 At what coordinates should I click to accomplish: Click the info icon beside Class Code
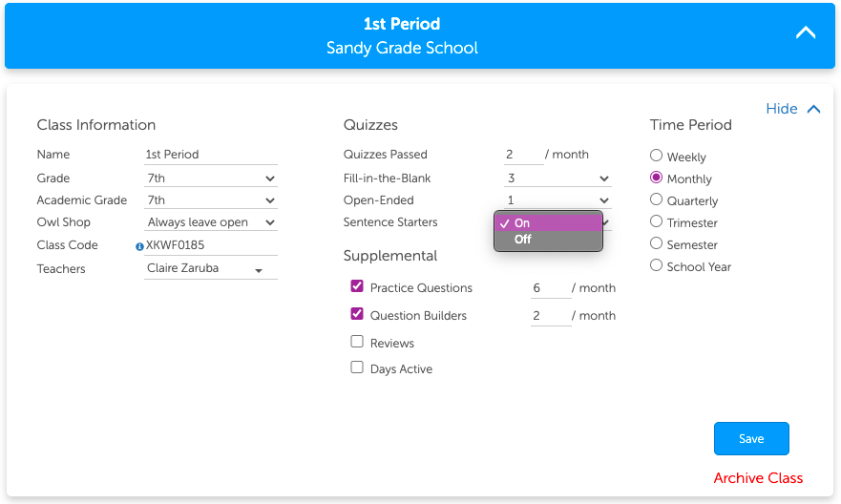[x=139, y=246]
